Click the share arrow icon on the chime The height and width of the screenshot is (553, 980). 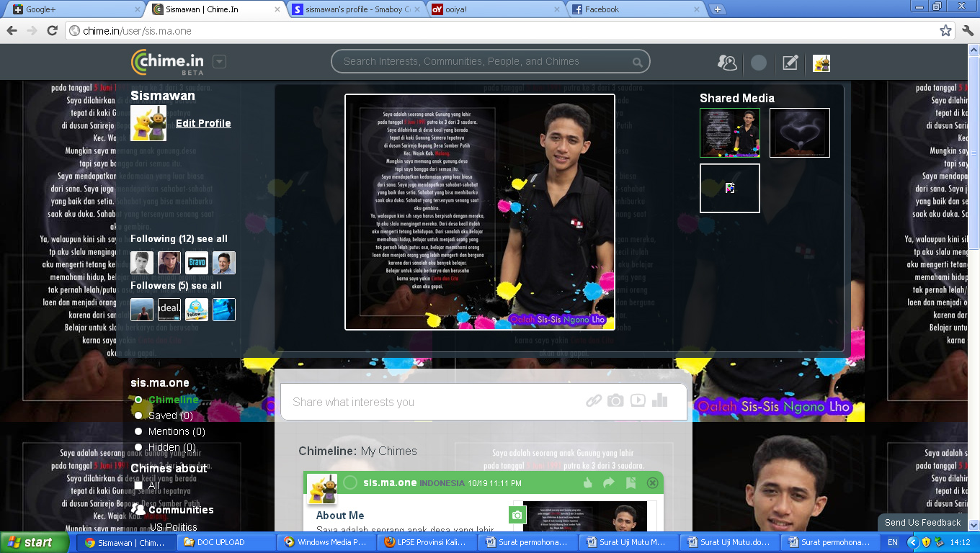click(609, 482)
